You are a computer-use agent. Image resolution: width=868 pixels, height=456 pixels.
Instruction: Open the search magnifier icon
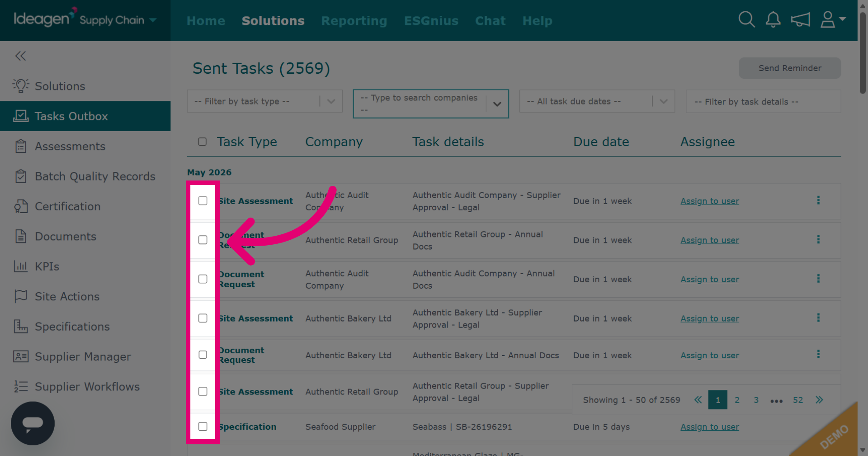click(x=746, y=19)
